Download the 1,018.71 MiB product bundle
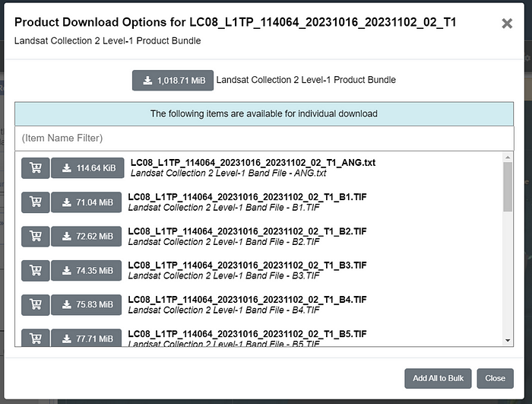 (173, 81)
